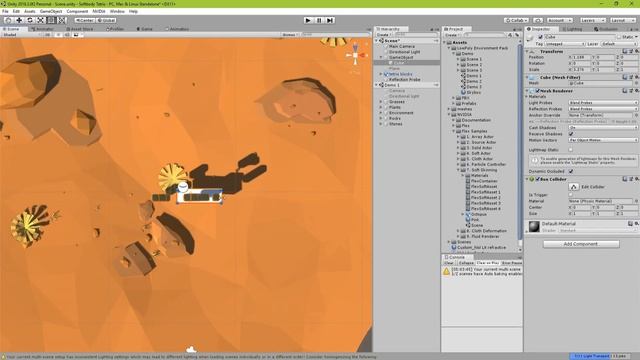Toggle Cube active checkbox in Inspector
Image resolution: width=640 pixels, height=360 pixels.
pos(540,37)
